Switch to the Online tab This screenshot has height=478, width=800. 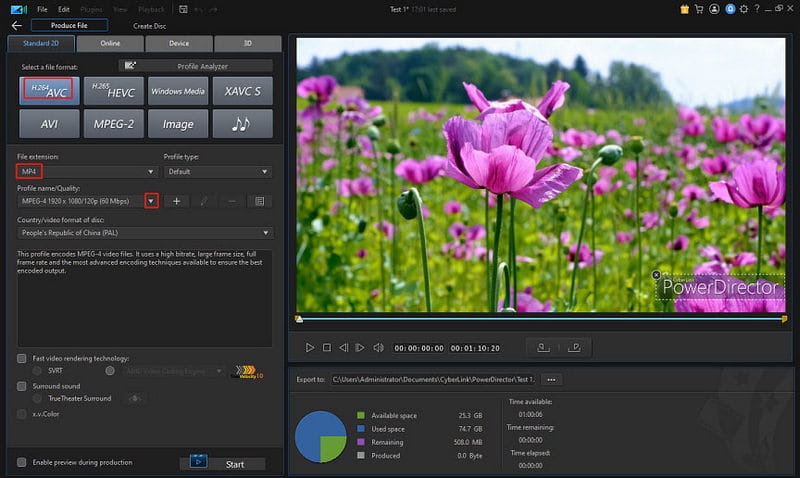point(109,44)
